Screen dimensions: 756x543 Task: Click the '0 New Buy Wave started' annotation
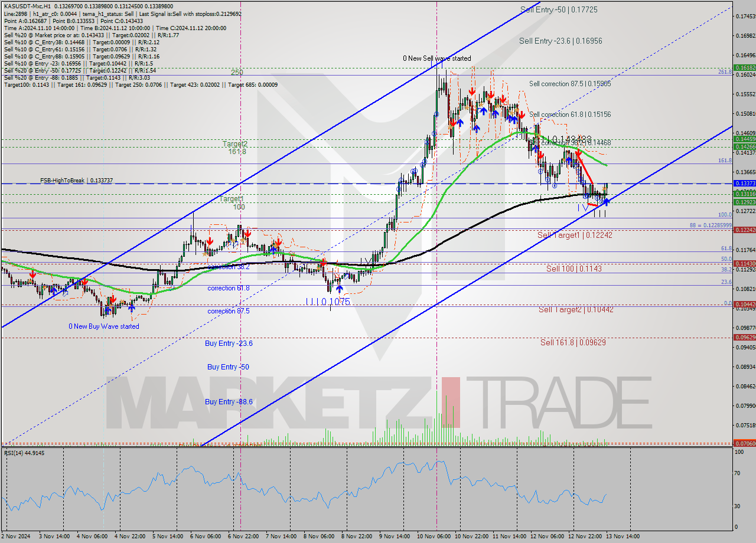104,326
